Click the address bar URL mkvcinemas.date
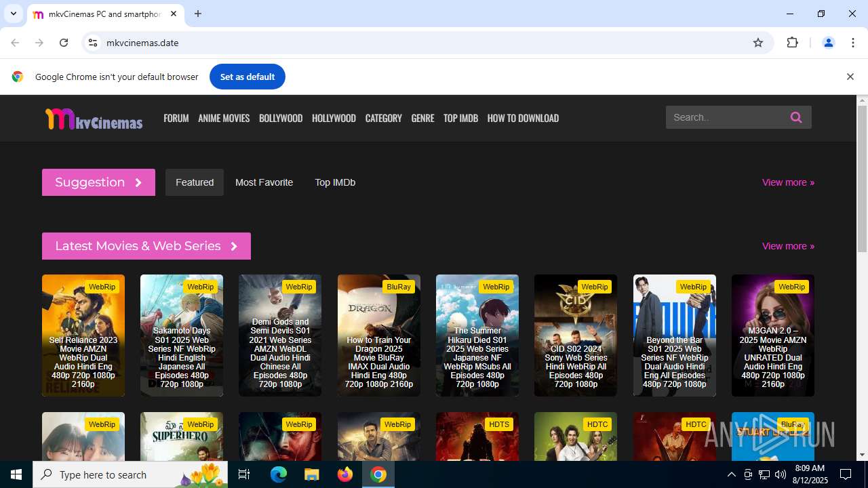 coord(142,43)
